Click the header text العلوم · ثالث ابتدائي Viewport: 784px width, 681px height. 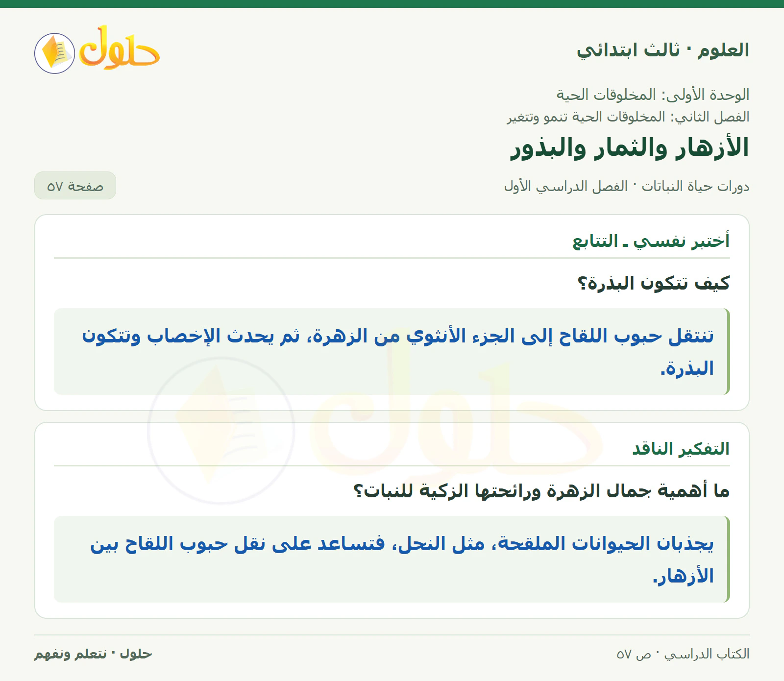tap(662, 50)
